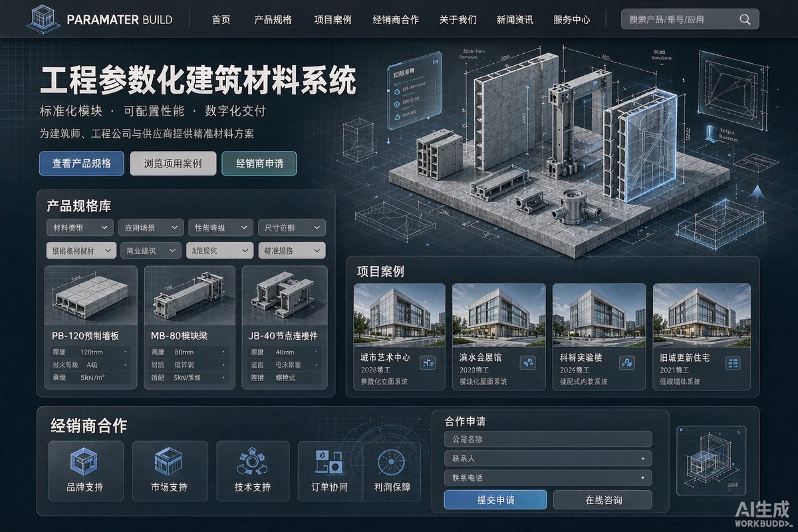798x532 pixels.
Task: Open 产品规格 in the navigation bar
Action: pos(273,19)
